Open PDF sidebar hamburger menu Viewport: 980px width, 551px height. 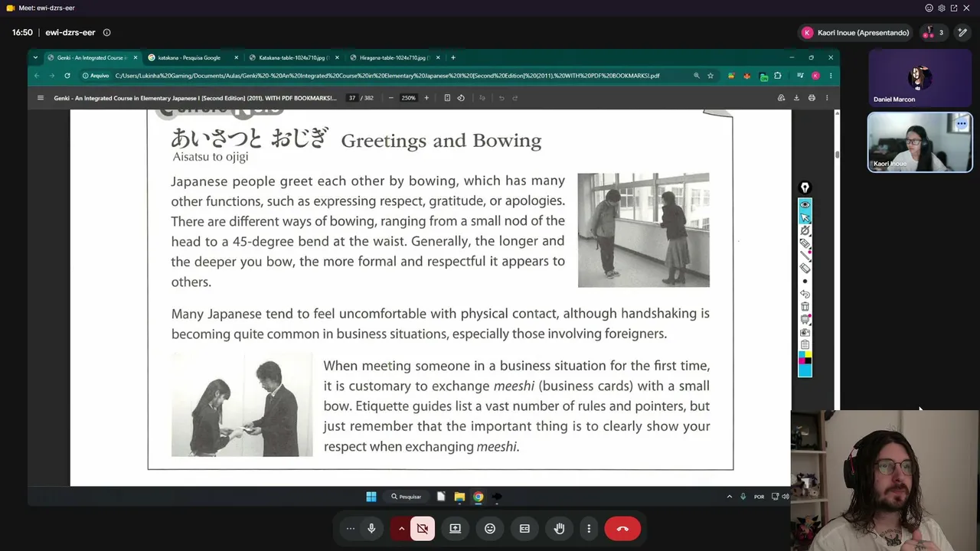(x=41, y=98)
